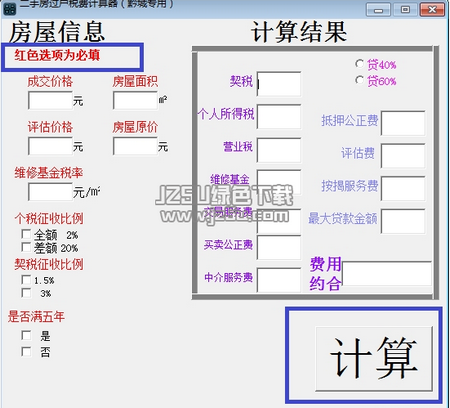Click the 是否满五年 label
Screen dimensions: 450x408
coord(36,316)
